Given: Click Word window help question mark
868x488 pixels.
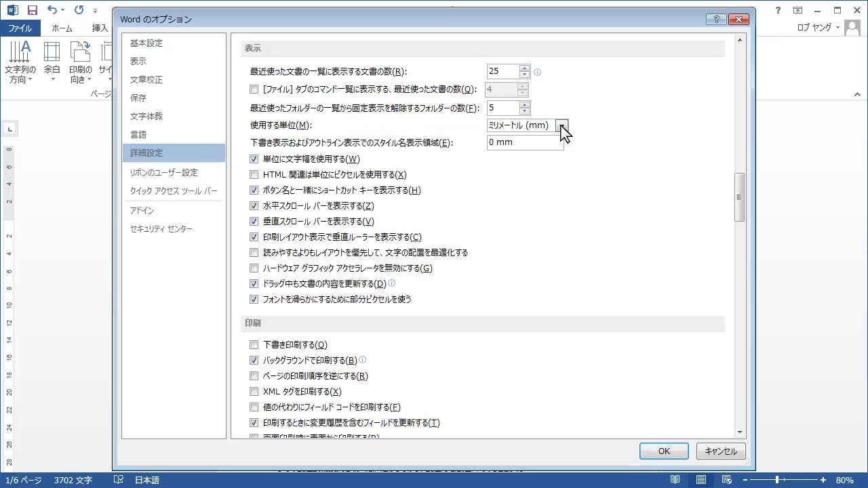Looking at the screenshot, I should (x=778, y=10).
